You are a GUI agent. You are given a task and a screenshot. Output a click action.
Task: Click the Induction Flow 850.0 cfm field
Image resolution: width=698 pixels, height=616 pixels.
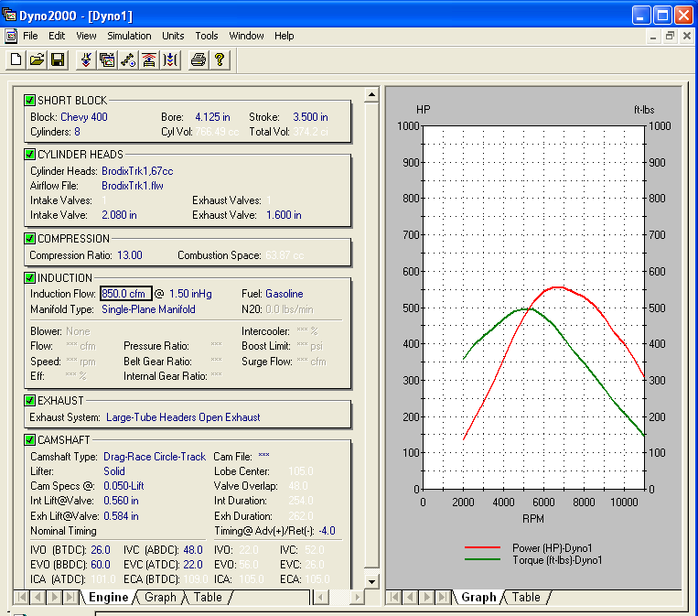click(x=126, y=294)
